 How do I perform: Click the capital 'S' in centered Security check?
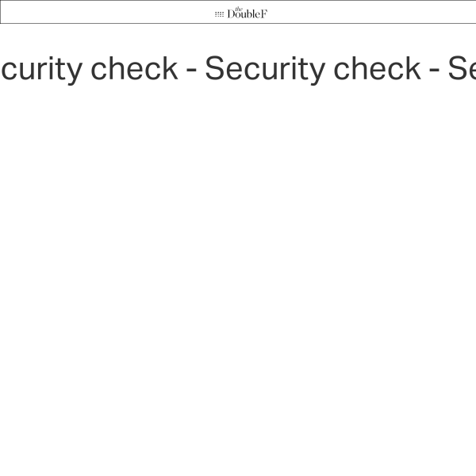click(x=216, y=68)
